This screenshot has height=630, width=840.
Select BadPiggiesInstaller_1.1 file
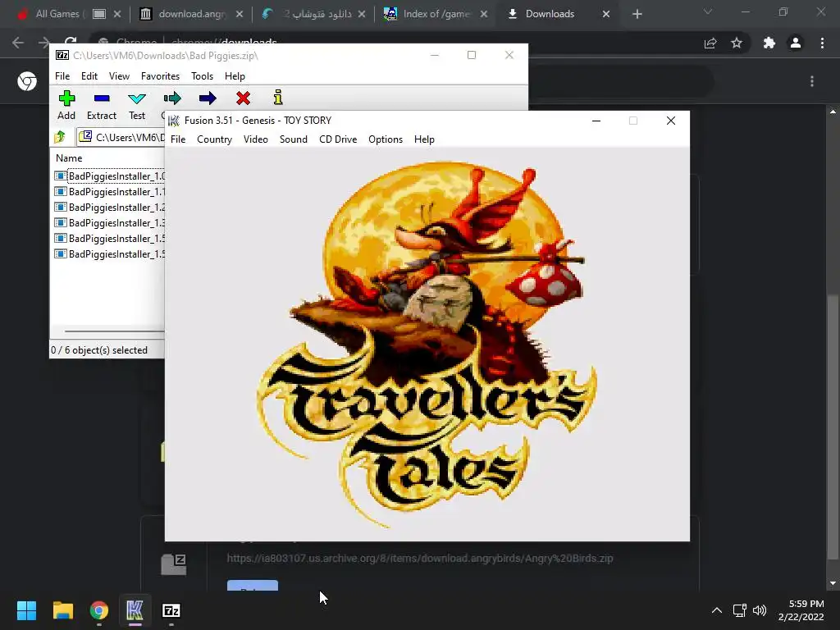coord(109,191)
